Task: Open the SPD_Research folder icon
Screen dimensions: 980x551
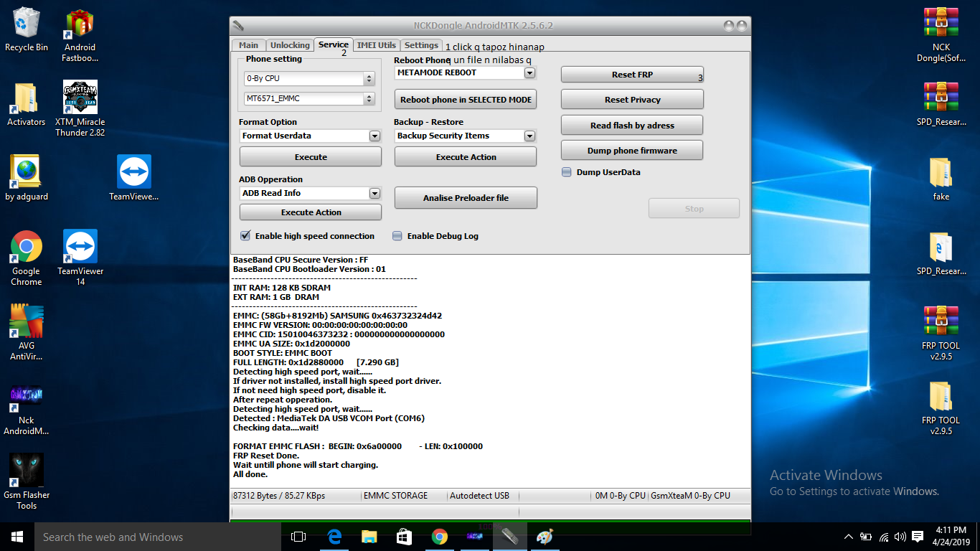Action: (941, 253)
